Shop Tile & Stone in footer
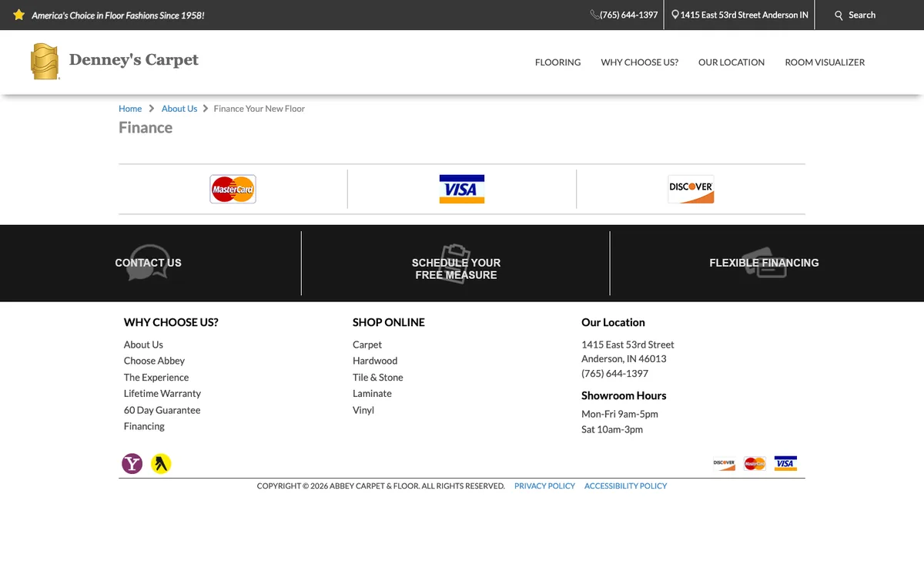 [x=378, y=377]
